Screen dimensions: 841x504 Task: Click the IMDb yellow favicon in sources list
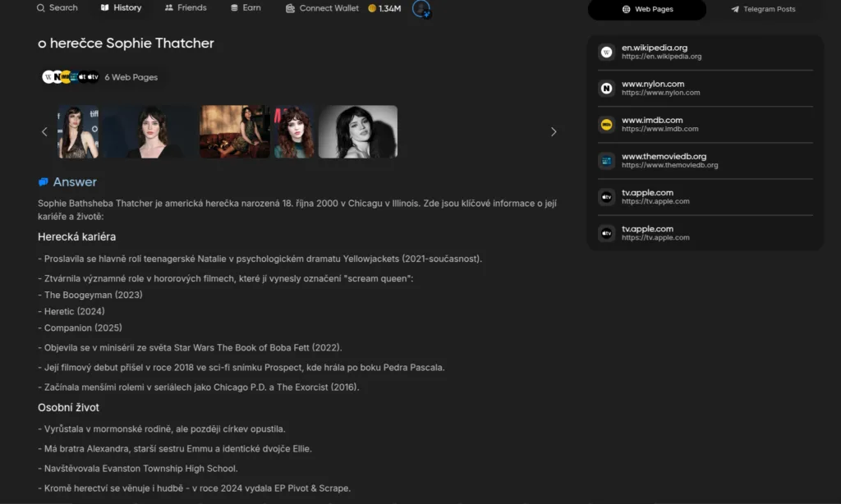pyautogui.click(x=607, y=125)
